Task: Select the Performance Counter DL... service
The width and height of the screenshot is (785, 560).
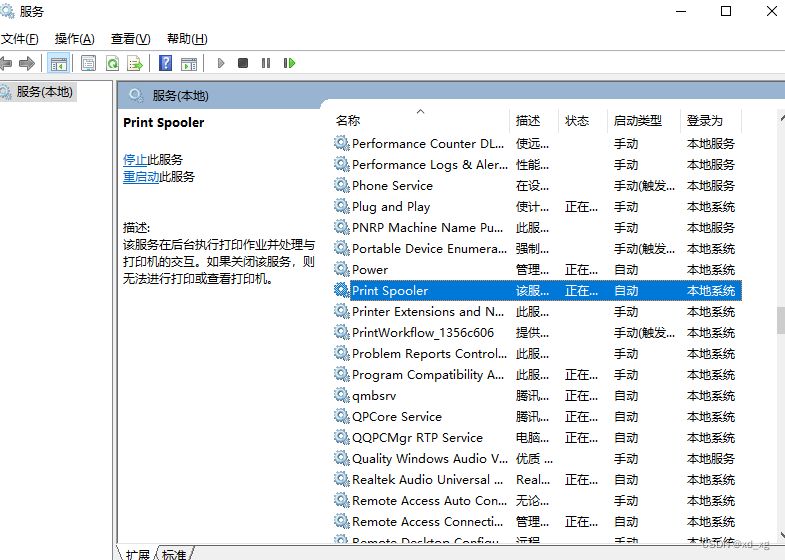Action: [537, 144]
